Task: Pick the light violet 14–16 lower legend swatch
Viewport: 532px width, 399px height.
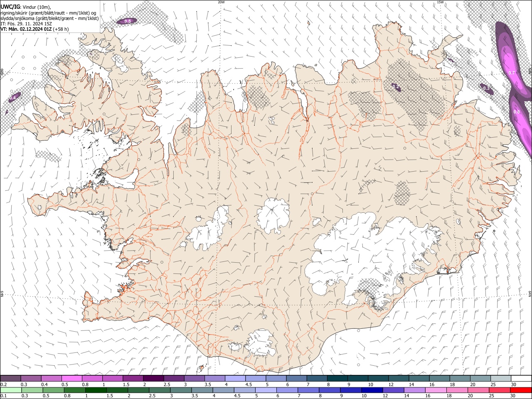Action: tap(415, 390)
